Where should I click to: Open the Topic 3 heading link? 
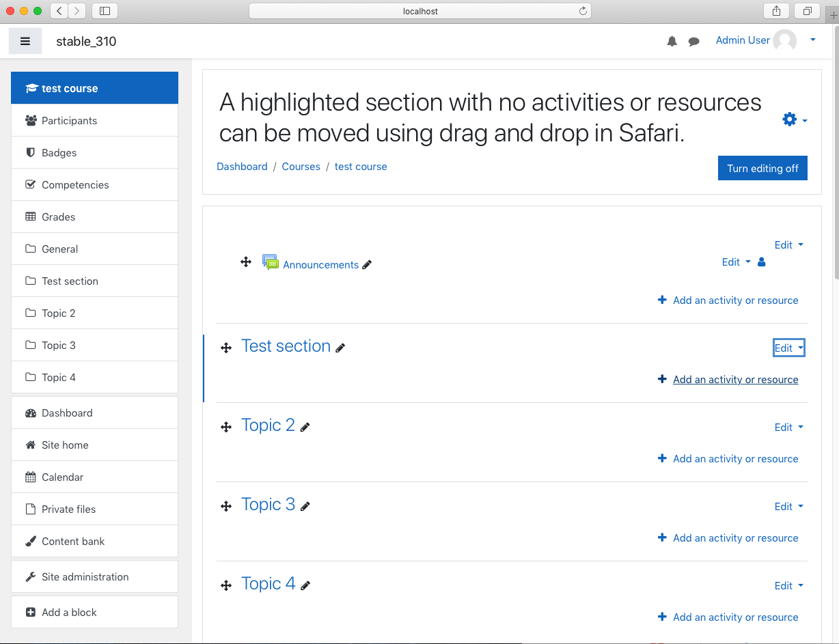click(x=268, y=505)
